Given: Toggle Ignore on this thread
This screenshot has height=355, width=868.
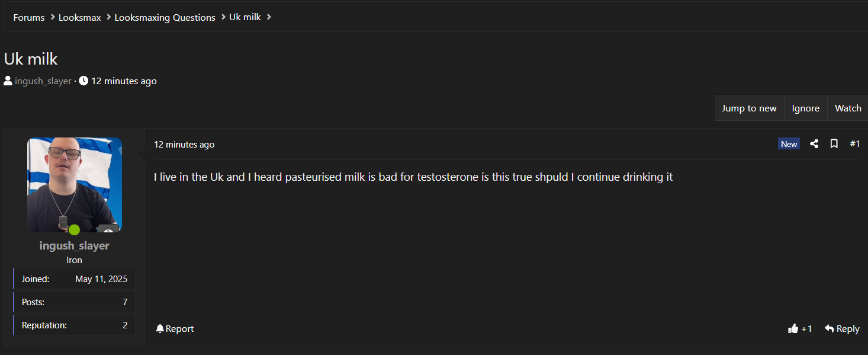Looking at the screenshot, I should tap(805, 108).
